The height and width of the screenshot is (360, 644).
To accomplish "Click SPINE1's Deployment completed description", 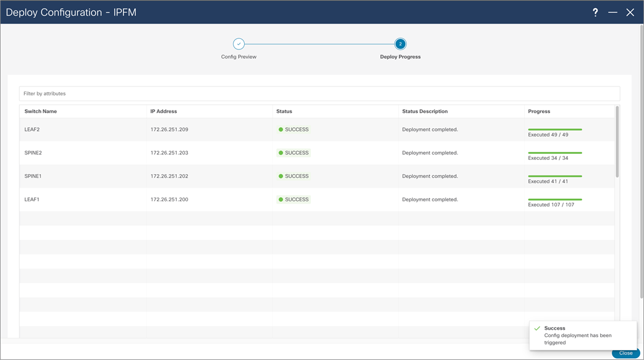I will (430, 176).
